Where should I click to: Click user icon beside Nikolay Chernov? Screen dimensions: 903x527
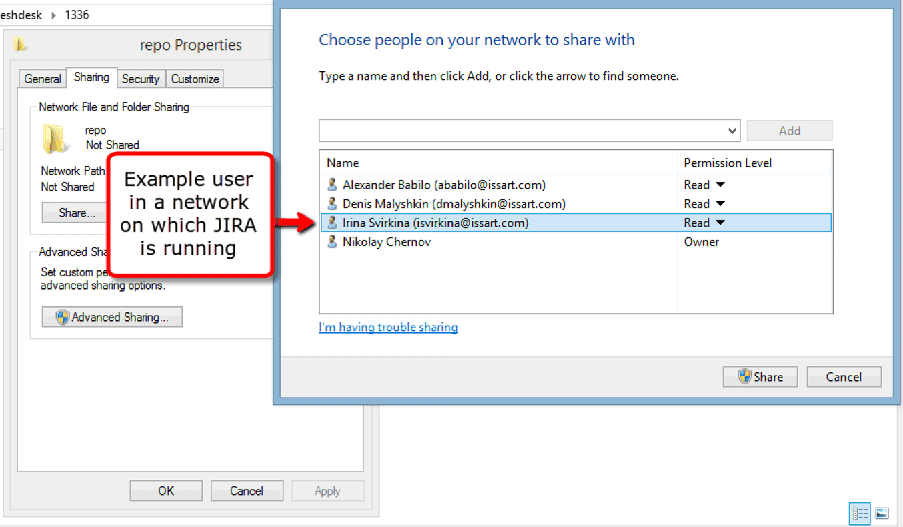(332, 242)
